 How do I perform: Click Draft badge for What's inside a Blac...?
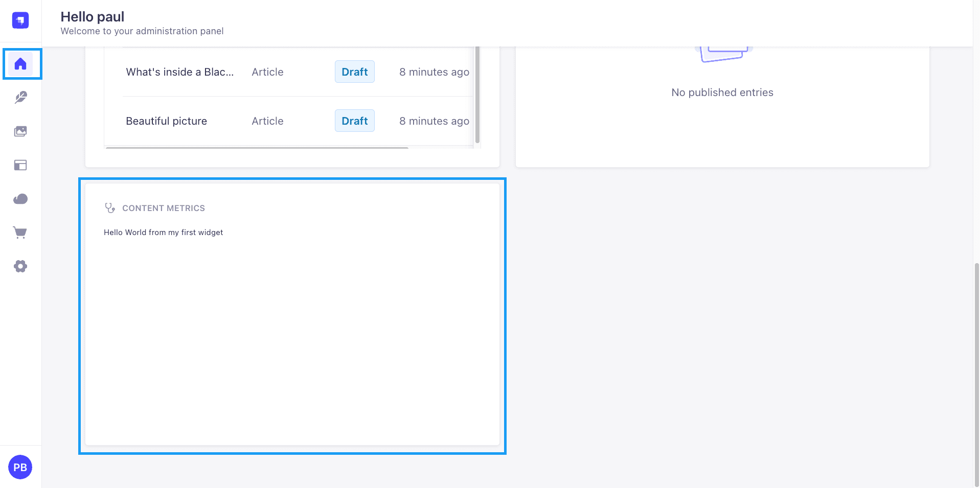tap(355, 72)
